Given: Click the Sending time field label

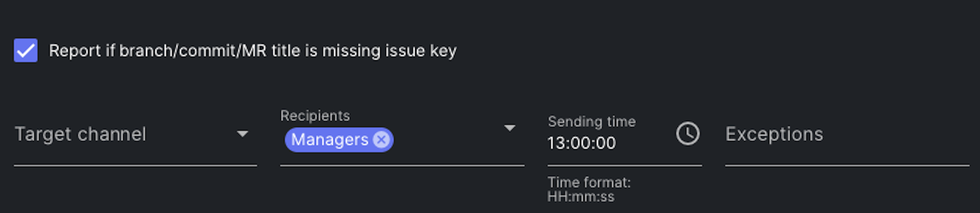Looking at the screenshot, I should pos(592,122).
